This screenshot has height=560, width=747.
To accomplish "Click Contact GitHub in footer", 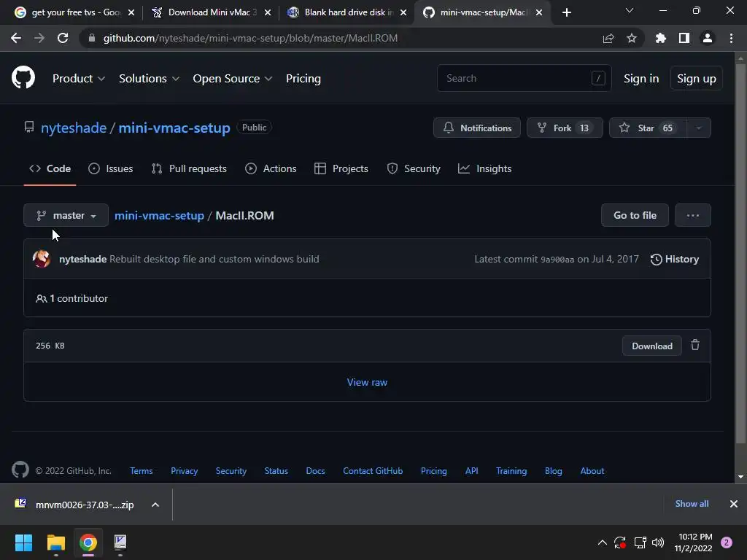I will click(373, 471).
